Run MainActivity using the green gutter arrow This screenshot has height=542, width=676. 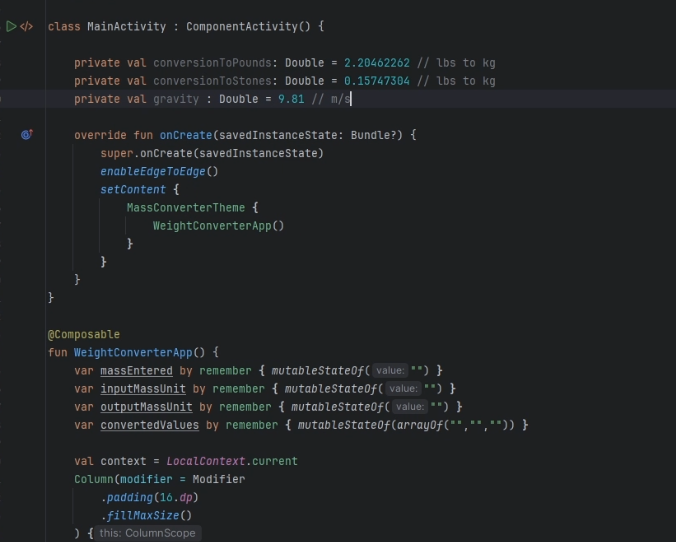point(11,27)
